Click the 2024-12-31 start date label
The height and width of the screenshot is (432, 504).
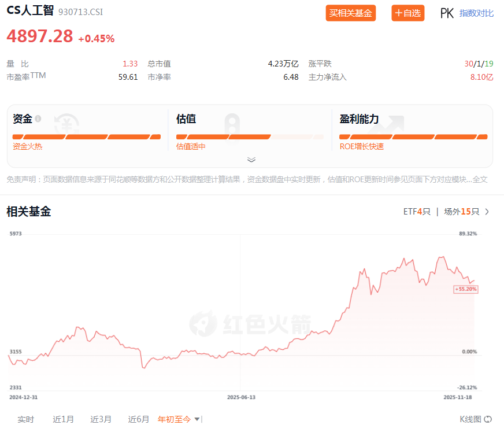[x=24, y=397]
